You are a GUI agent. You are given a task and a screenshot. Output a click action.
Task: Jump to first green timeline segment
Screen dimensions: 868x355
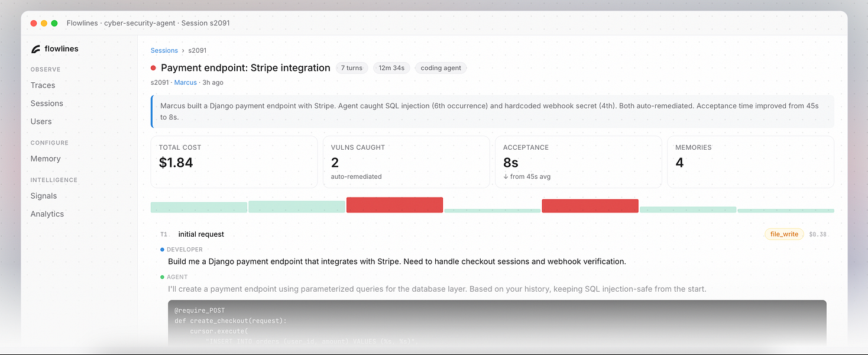(x=199, y=207)
